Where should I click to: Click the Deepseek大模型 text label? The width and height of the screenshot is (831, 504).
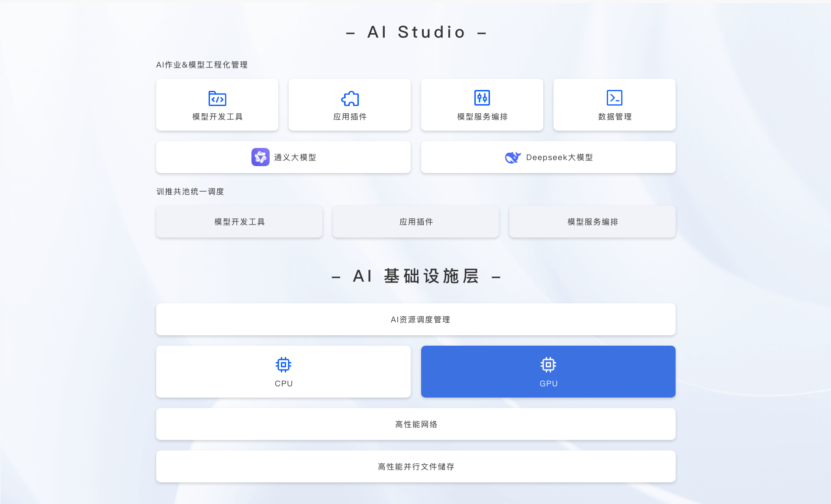point(559,157)
